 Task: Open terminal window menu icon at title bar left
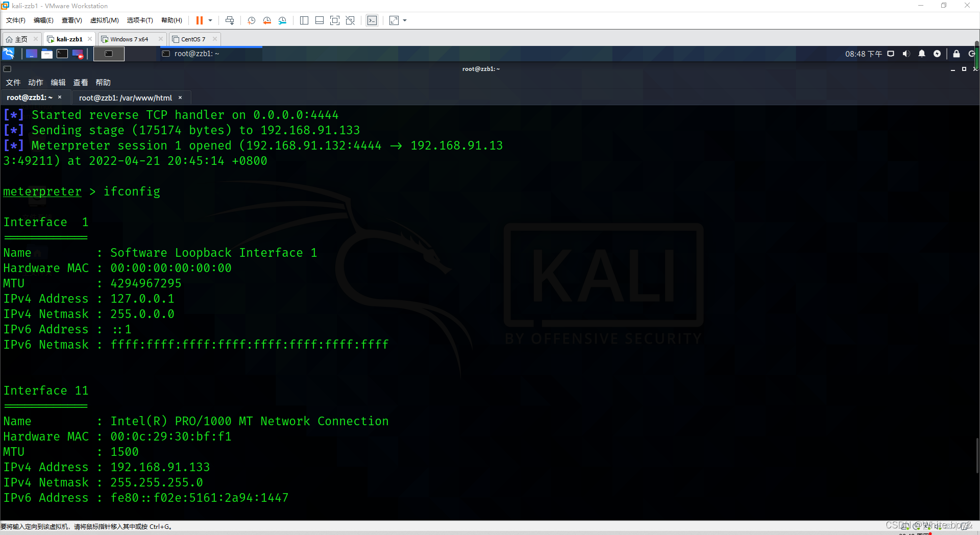pyautogui.click(x=7, y=69)
